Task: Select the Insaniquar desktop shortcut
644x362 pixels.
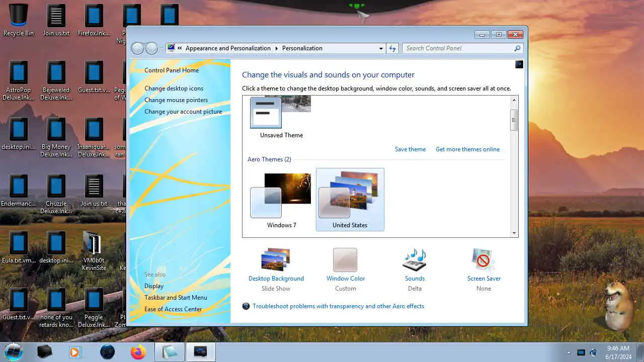Action: pos(94,137)
